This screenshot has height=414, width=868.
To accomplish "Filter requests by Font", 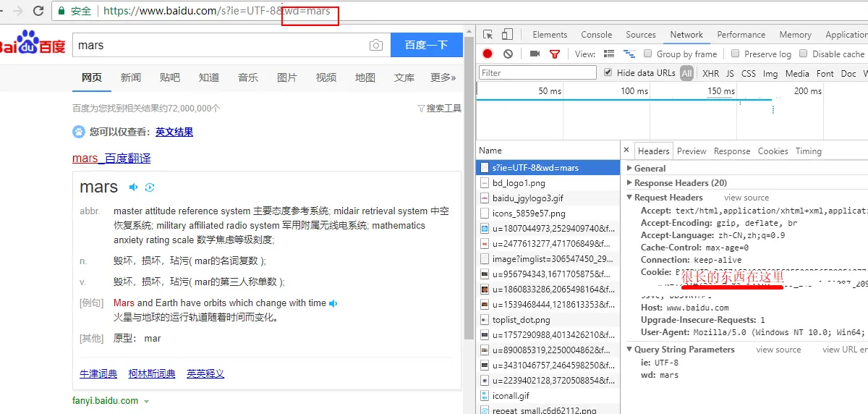I will coord(825,73).
